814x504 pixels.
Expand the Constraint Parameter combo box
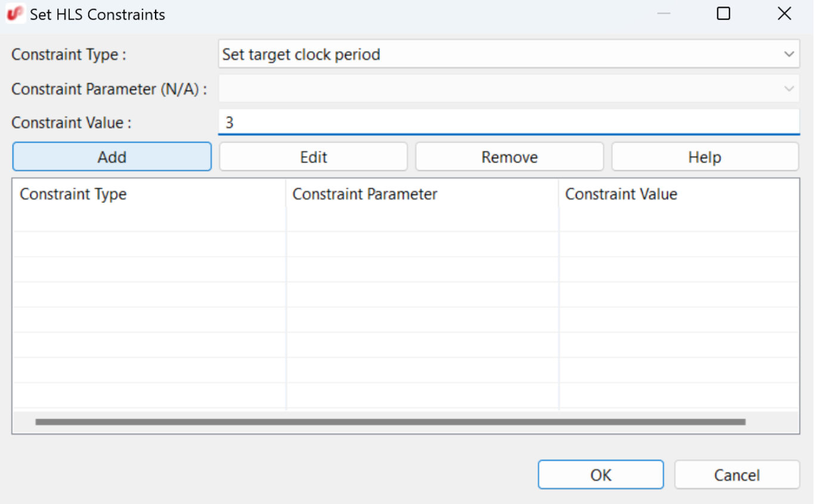(x=508, y=89)
